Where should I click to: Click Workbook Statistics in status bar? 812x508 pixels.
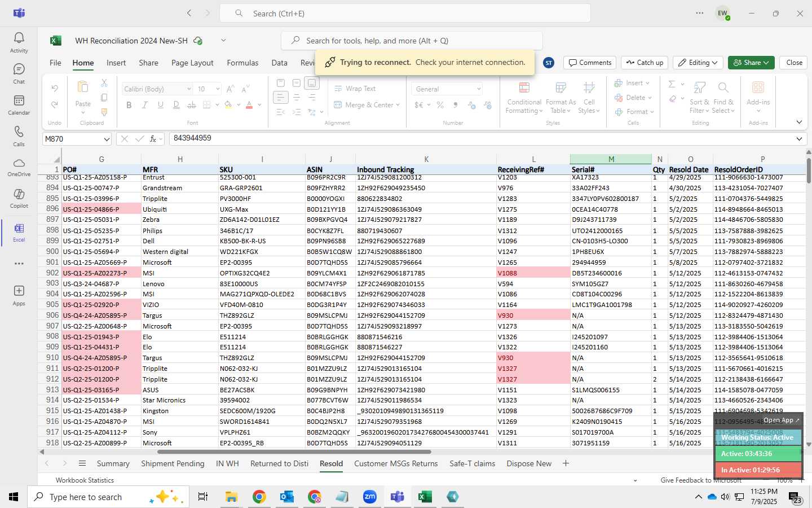85,480
